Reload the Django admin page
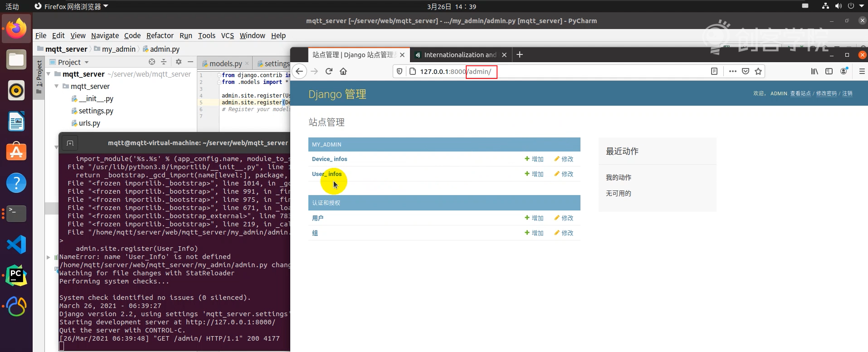The height and width of the screenshot is (352, 868). click(x=329, y=71)
